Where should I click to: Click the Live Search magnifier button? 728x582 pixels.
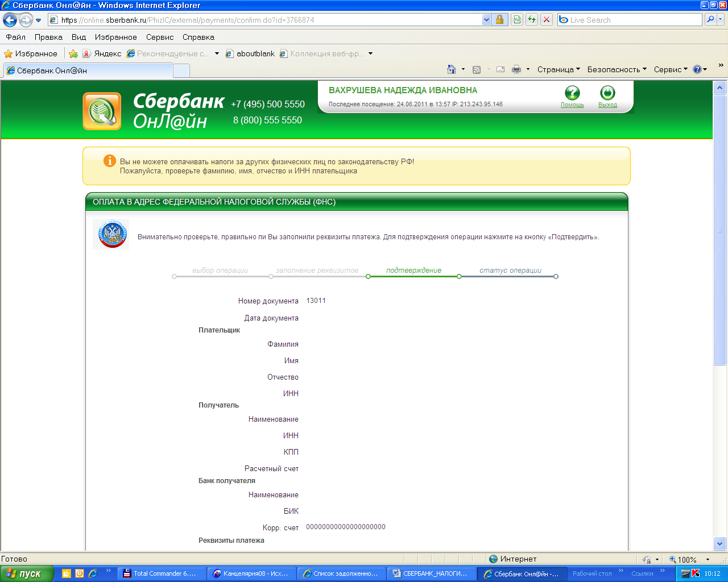[x=710, y=20]
